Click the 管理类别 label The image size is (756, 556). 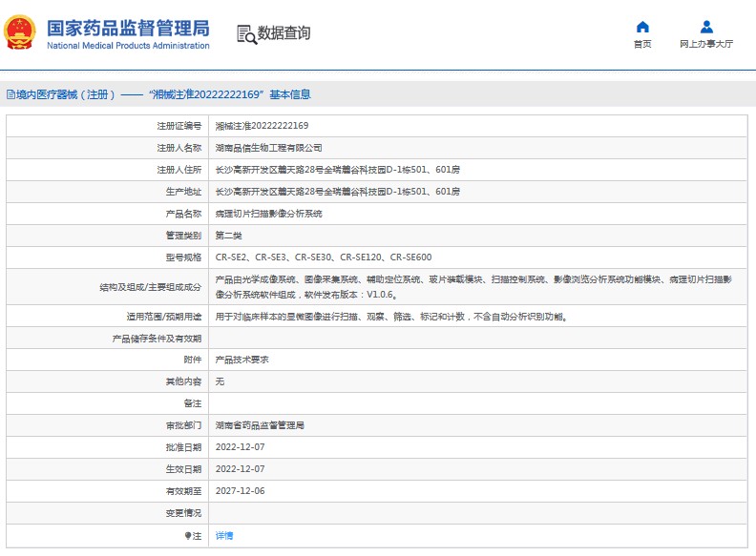click(183, 236)
